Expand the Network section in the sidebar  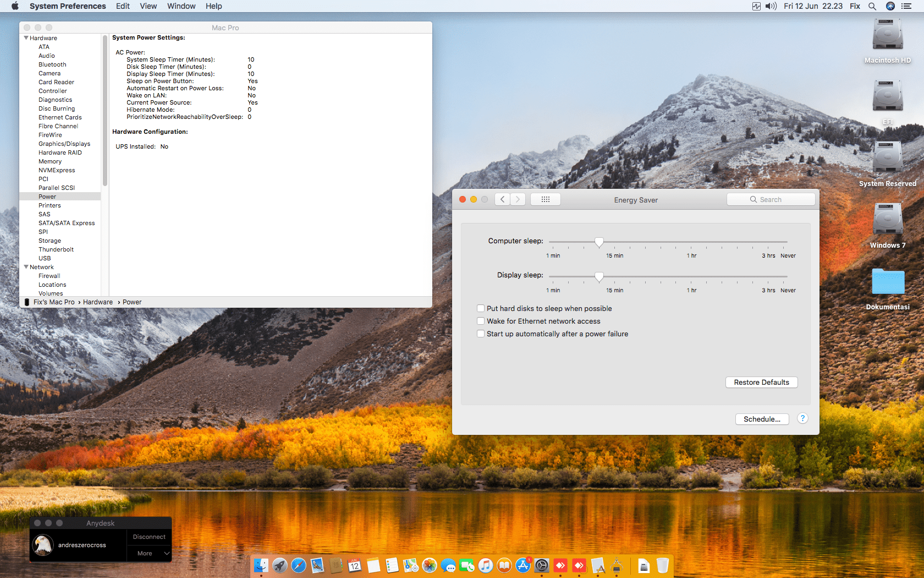(x=26, y=267)
